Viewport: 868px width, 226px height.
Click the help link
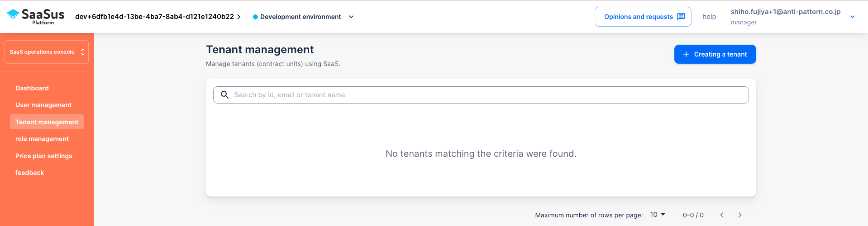[x=709, y=17]
